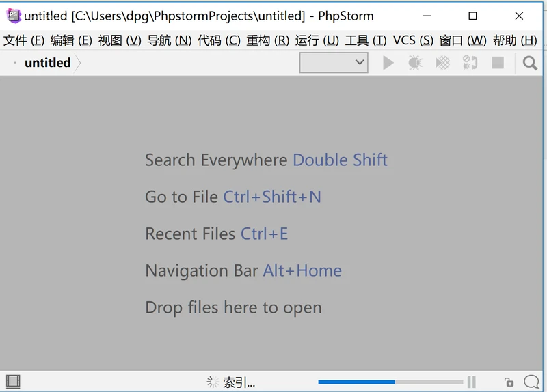547x392 pixels.
Task: Open the 工具 (T) menu
Action: click(366, 40)
